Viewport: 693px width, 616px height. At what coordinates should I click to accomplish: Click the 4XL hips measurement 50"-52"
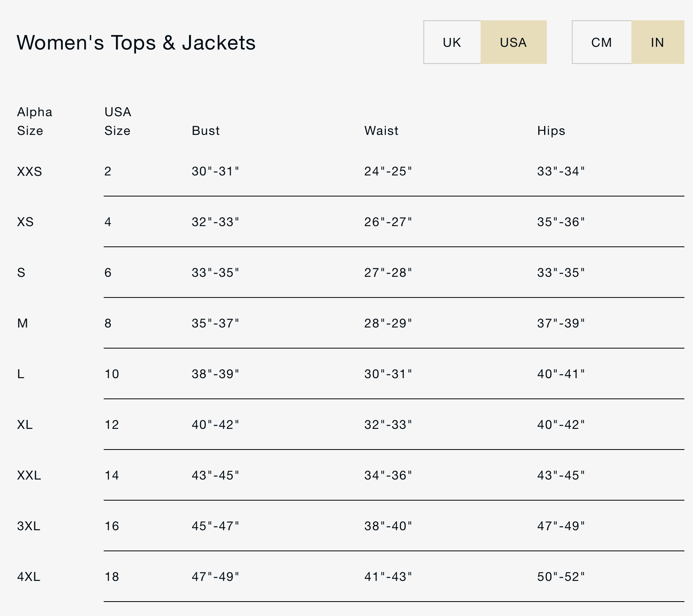click(561, 577)
